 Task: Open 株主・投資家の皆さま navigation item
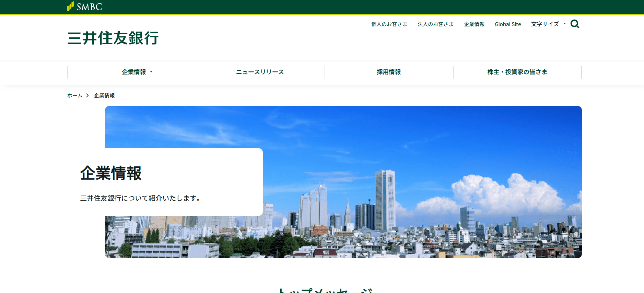click(x=517, y=72)
